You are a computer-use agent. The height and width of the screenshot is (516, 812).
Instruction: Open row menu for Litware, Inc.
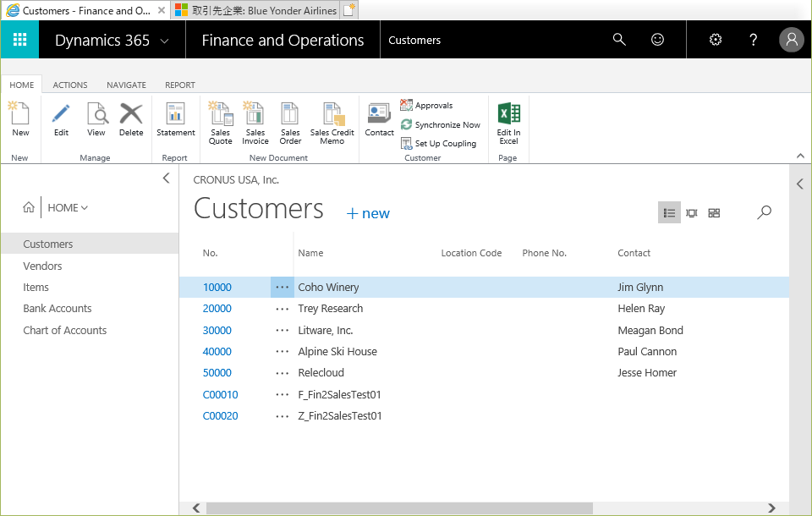click(x=283, y=330)
